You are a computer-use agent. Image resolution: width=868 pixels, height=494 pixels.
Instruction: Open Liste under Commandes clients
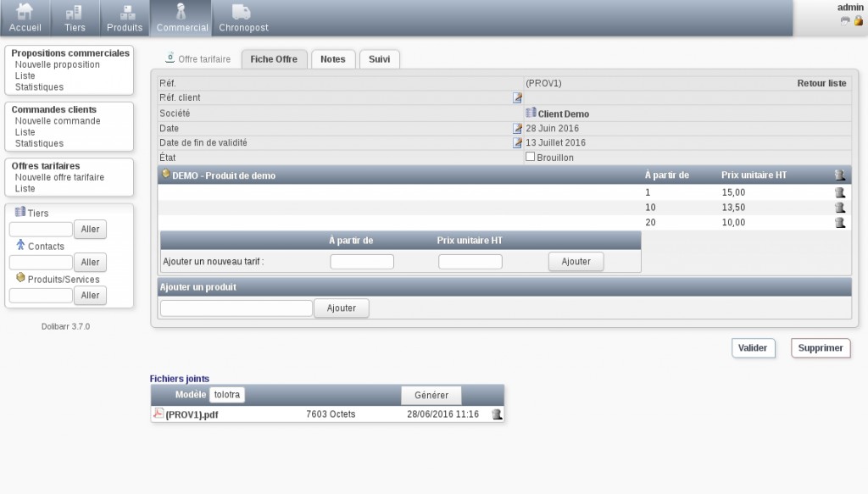[25, 132]
